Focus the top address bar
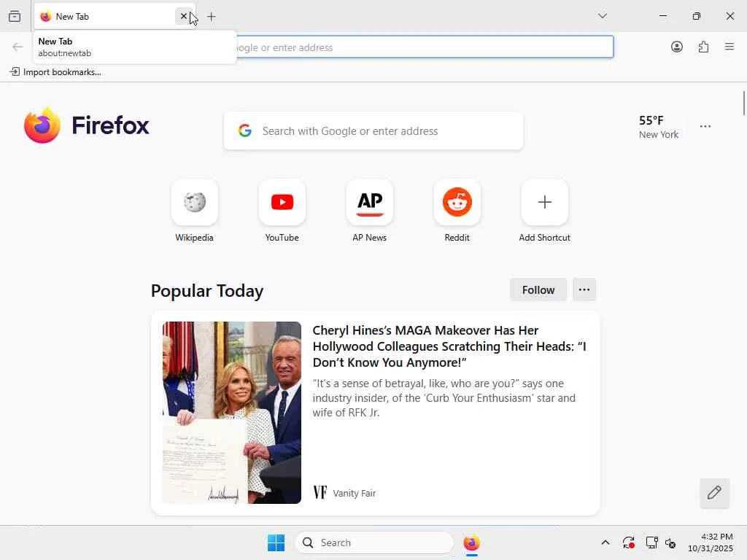The height and width of the screenshot is (560, 747). pyautogui.click(x=424, y=47)
